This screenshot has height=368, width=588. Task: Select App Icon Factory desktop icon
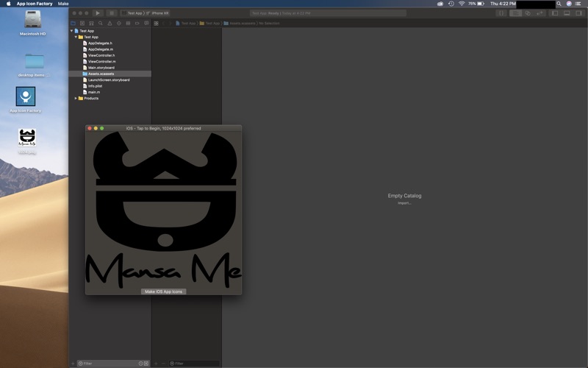tap(26, 96)
